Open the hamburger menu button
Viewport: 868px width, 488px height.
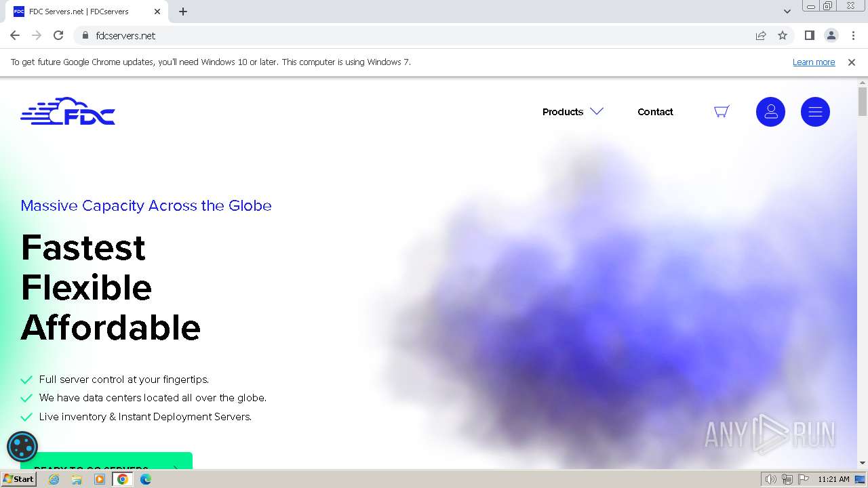815,112
